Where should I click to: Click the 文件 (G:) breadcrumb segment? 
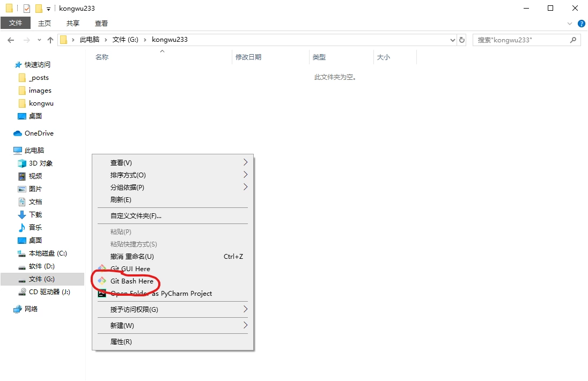(x=125, y=40)
